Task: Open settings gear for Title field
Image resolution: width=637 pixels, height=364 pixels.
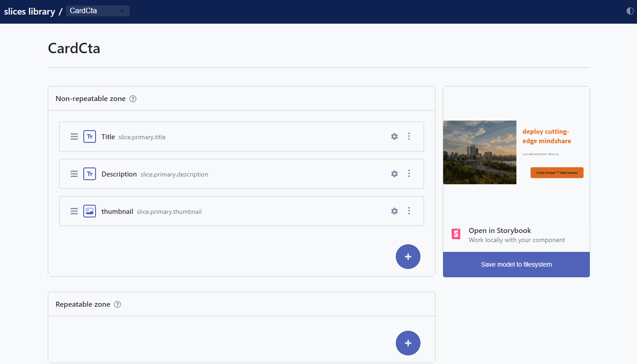Action: coord(394,136)
